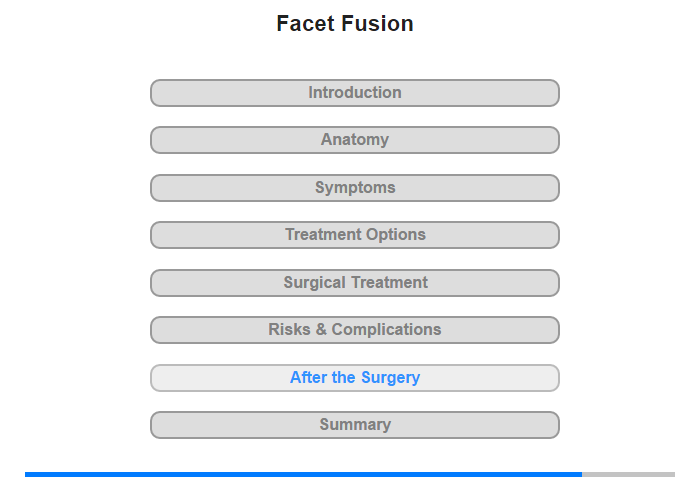Open Treatment Options section

(355, 235)
